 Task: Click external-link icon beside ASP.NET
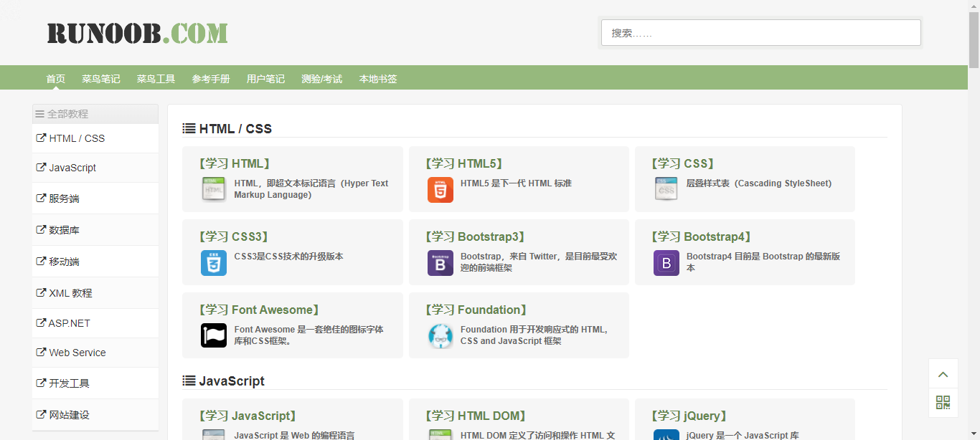(41, 323)
